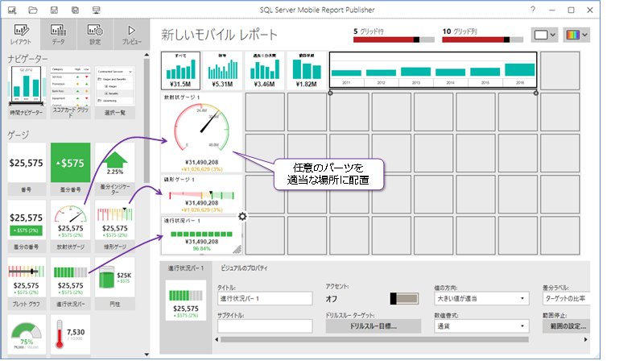Open settings gear on 進行状況バー 1
Viewport: 644px width, 361px height.
(243, 216)
